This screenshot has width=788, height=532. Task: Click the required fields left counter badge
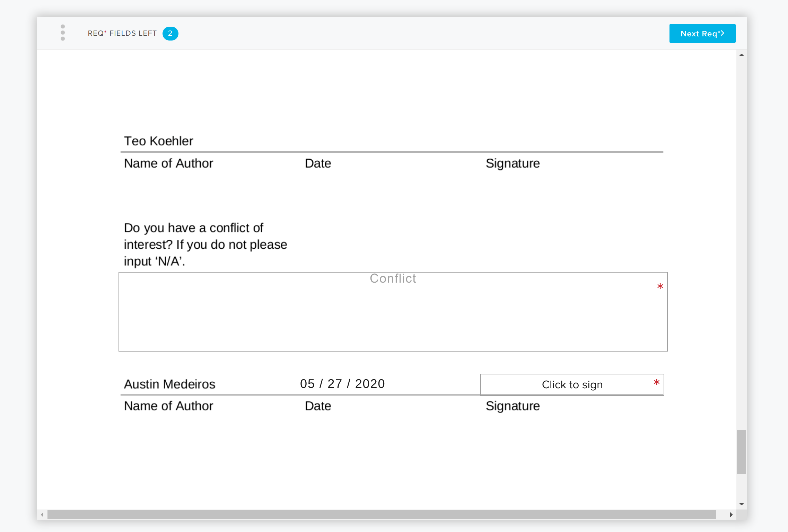(170, 34)
